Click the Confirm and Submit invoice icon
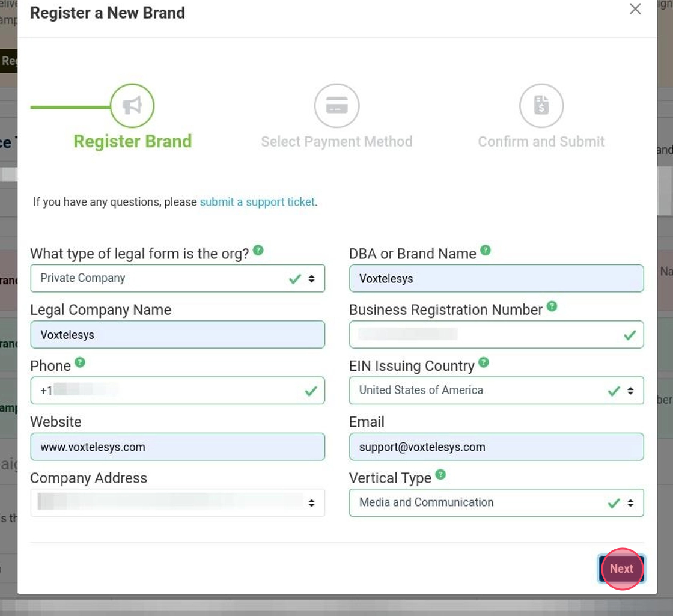The height and width of the screenshot is (616, 673). [541, 106]
